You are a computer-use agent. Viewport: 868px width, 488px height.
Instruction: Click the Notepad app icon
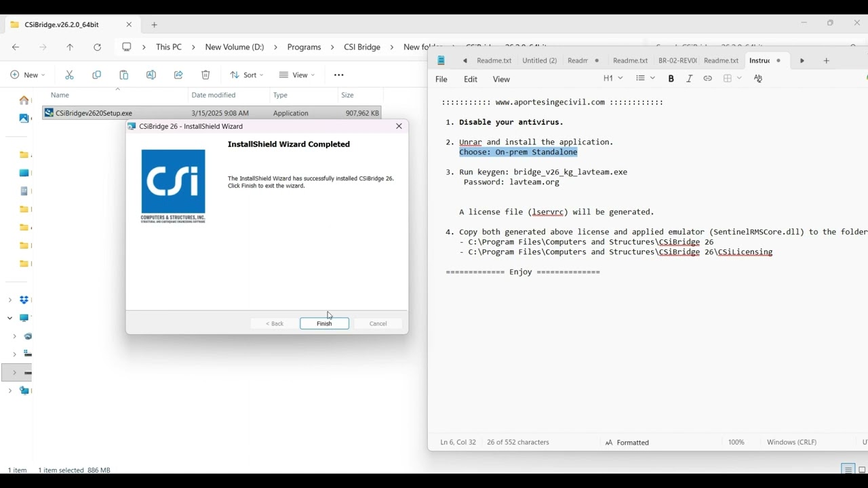click(441, 61)
